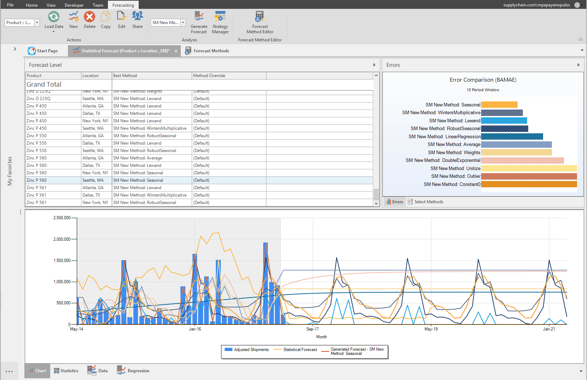Click the orange Seasonal error bar
Image resolution: width=588 pixels, height=380 pixels.
point(499,105)
